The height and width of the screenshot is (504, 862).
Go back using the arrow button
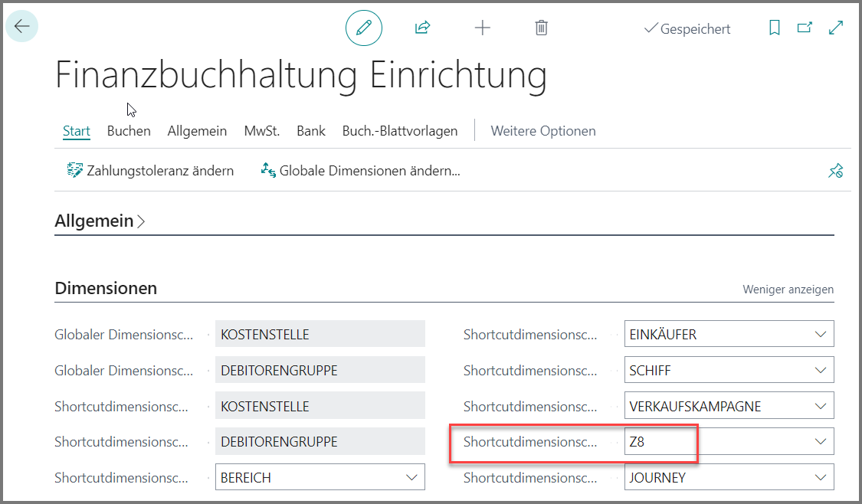click(22, 26)
